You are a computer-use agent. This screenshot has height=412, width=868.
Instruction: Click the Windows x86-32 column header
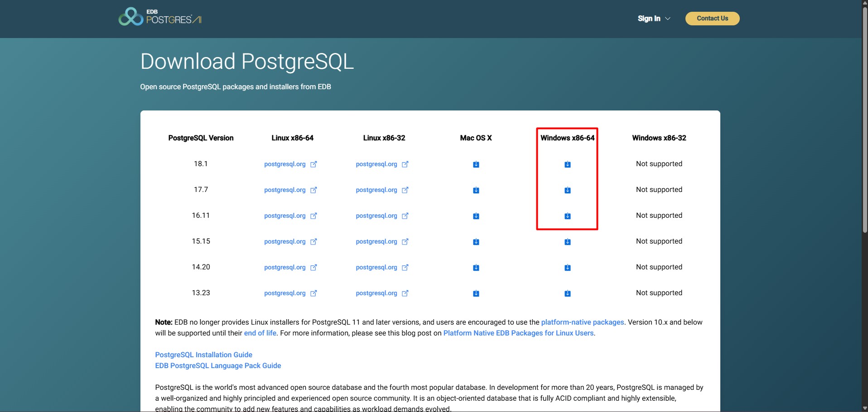click(659, 138)
